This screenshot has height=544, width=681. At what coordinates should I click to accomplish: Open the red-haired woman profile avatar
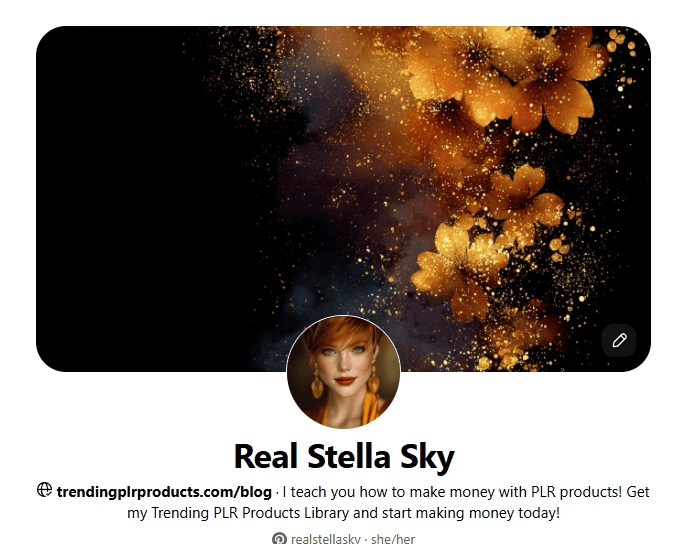coord(343,372)
